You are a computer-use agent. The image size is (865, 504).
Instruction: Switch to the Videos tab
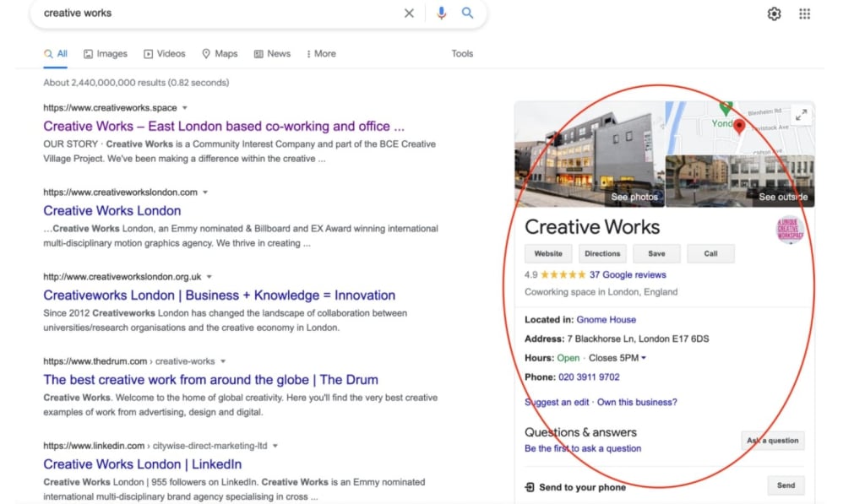click(x=165, y=54)
